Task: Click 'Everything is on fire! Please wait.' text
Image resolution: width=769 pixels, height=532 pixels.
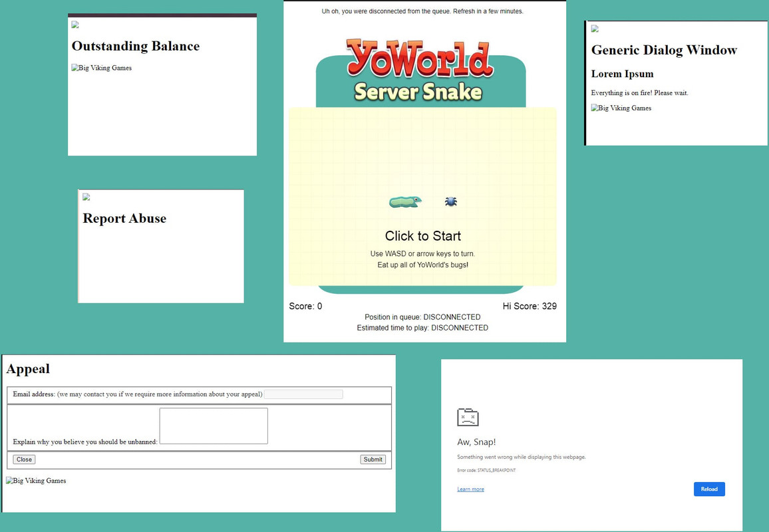Action: tap(639, 92)
